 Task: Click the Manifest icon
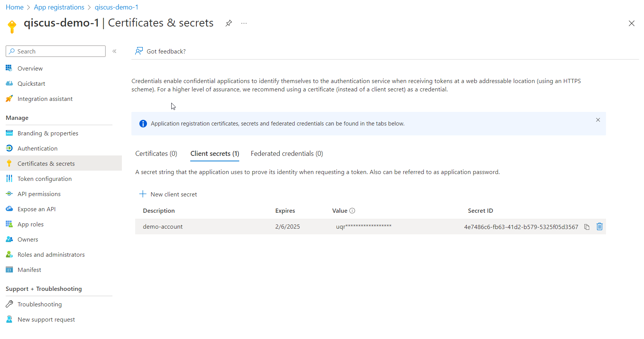point(9,270)
